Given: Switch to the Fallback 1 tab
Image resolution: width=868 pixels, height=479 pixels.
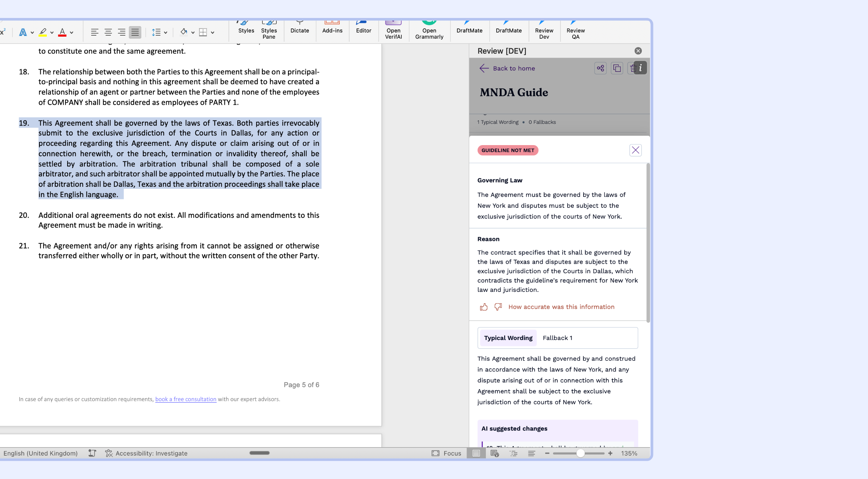Looking at the screenshot, I should [x=557, y=338].
